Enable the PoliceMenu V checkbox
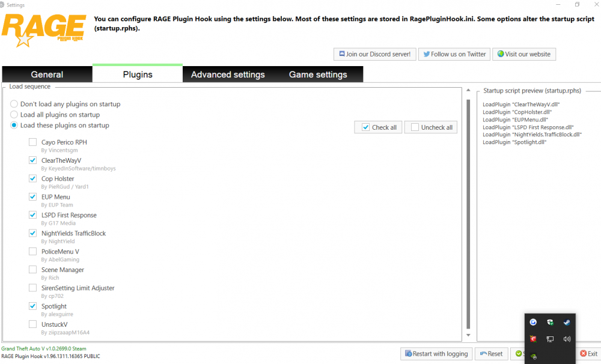 coord(33,251)
